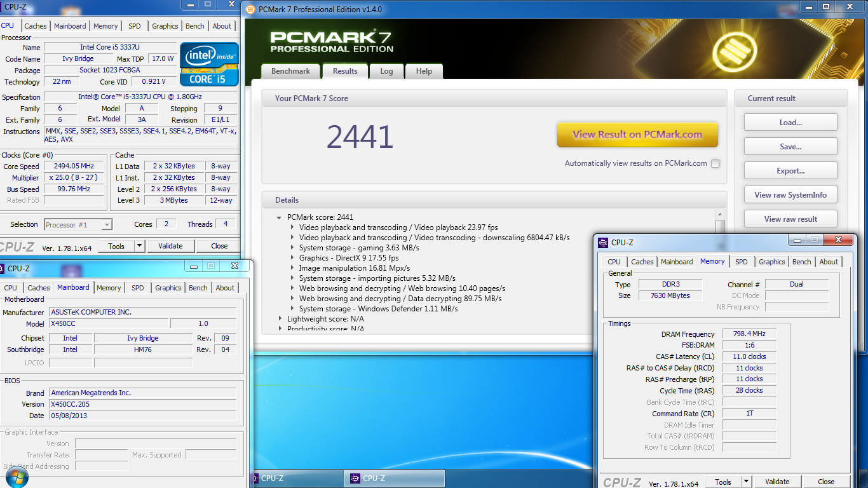Click the DRAM Frequency 798.4 MHz field

coord(749,334)
